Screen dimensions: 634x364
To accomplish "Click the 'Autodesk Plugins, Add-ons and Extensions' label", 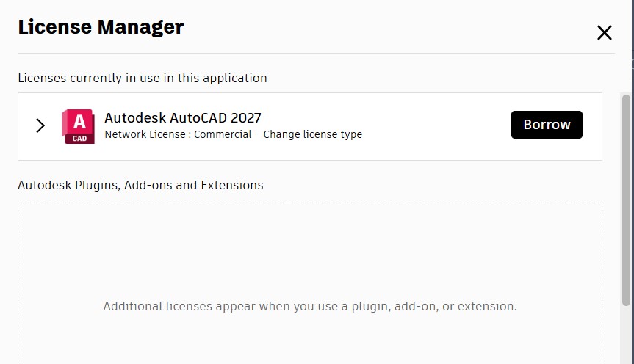I will 140,185.
